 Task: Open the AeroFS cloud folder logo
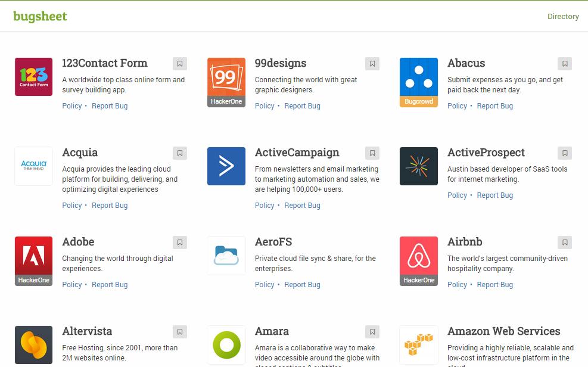226,256
